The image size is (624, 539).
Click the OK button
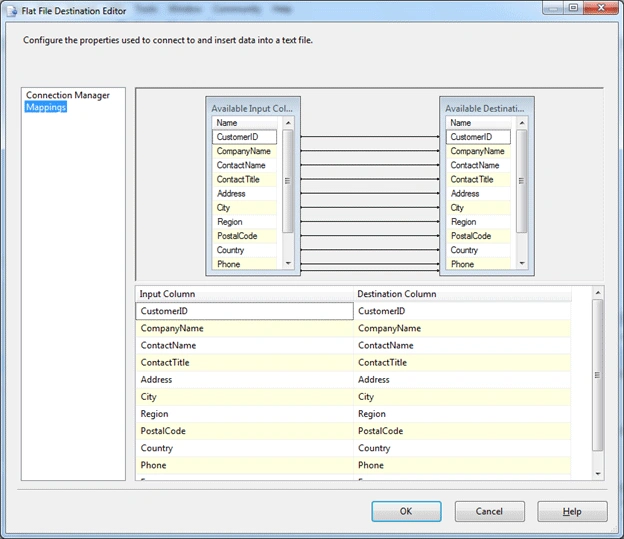(x=406, y=511)
